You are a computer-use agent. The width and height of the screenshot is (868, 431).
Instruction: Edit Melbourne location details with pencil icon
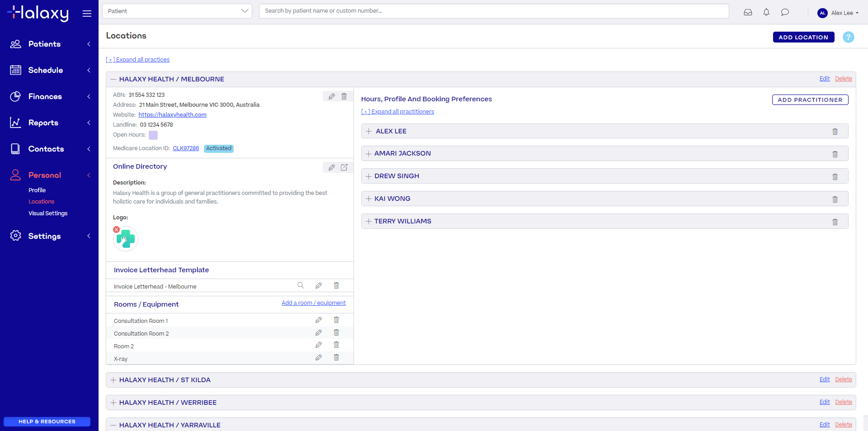(x=331, y=96)
